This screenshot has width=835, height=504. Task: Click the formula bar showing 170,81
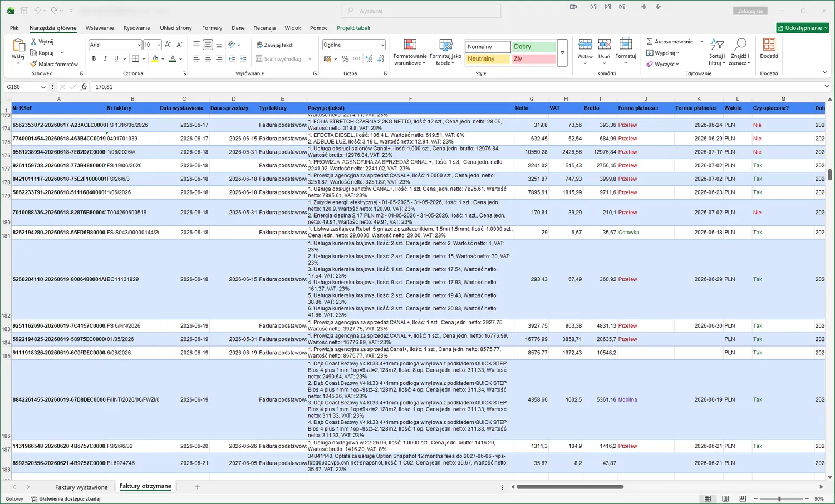(x=456, y=87)
